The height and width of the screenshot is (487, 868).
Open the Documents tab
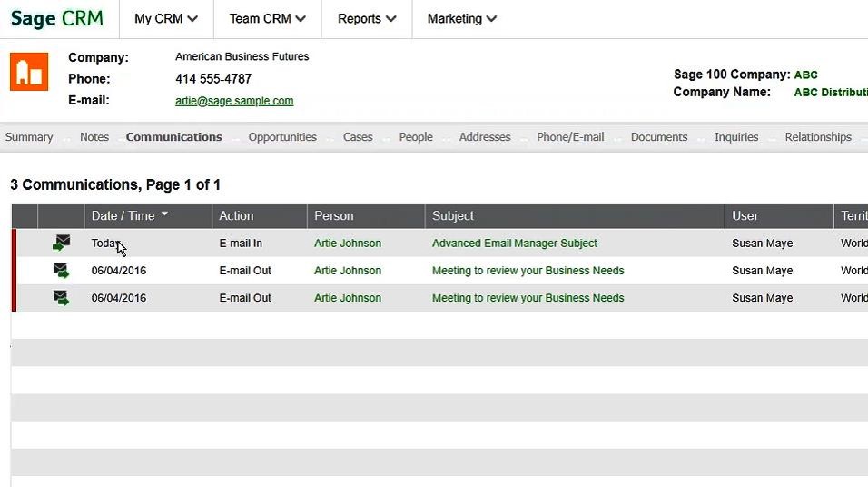[x=659, y=137]
